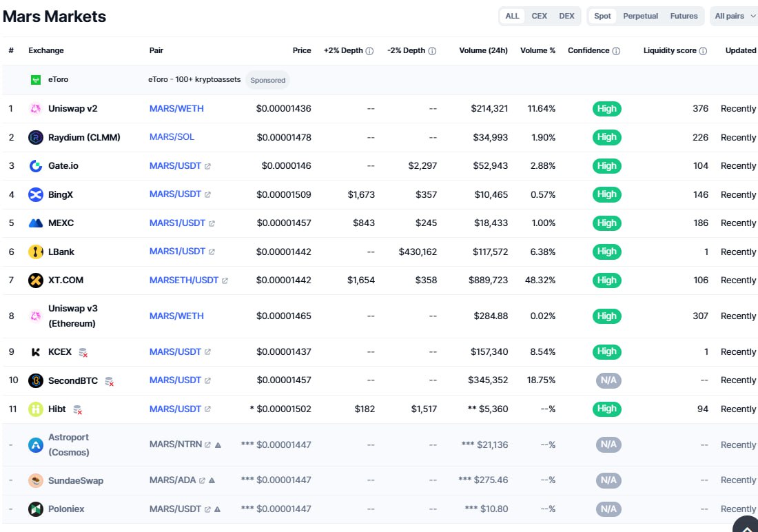Image resolution: width=758 pixels, height=532 pixels.
Task: Sort by the Price column header
Action: point(302,50)
